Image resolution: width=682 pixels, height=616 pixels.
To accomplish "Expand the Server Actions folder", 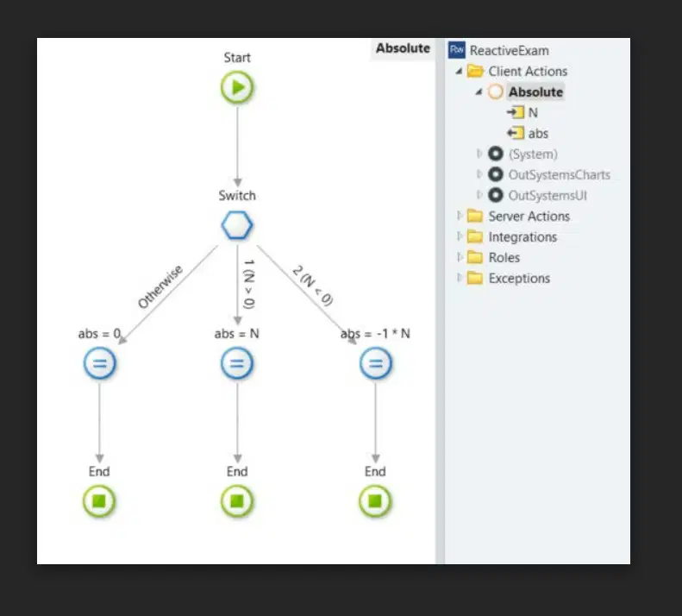I will (x=459, y=216).
